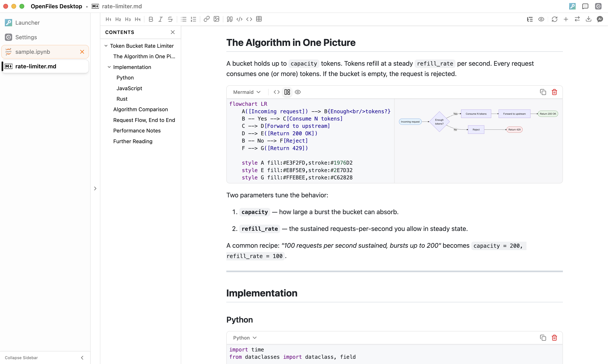Viewport: 608px width, 364px height.
Task: Open the AI assistant
Action: click(600, 19)
